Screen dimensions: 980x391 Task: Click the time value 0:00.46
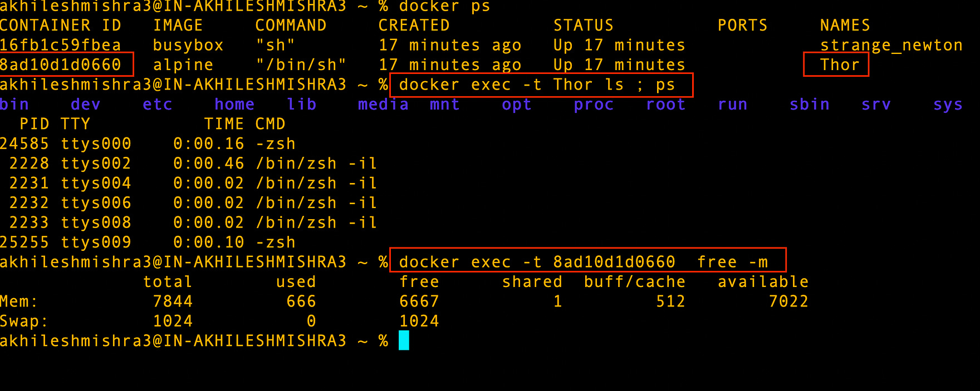pos(209,164)
